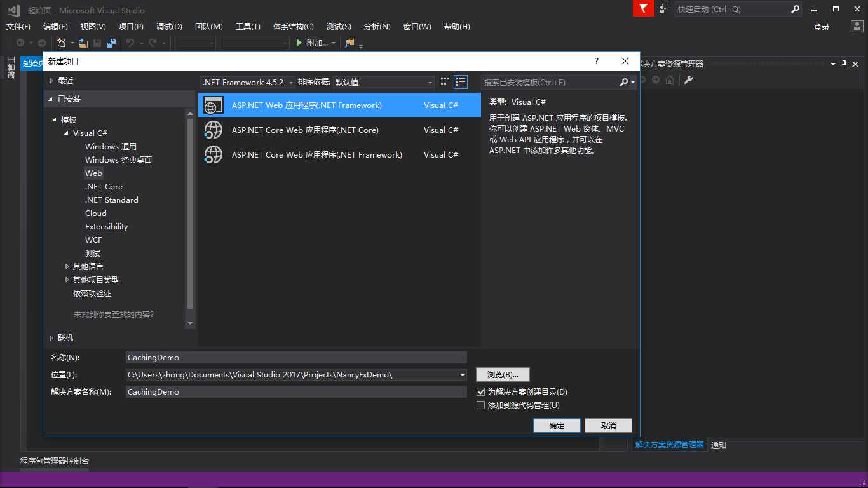Click the Open File toolbar icon
This screenshot has width=868, height=488.
point(83,43)
